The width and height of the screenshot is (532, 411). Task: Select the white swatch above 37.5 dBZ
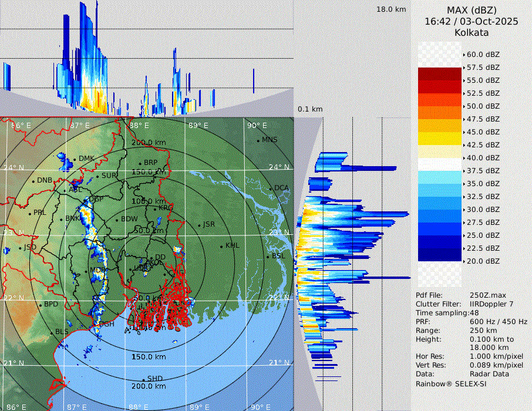(440, 164)
